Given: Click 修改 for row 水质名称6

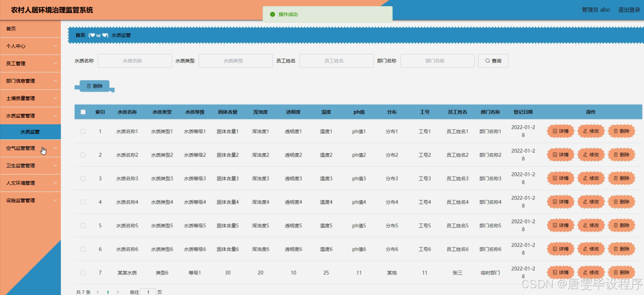Looking at the screenshot, I should [591, 249].
